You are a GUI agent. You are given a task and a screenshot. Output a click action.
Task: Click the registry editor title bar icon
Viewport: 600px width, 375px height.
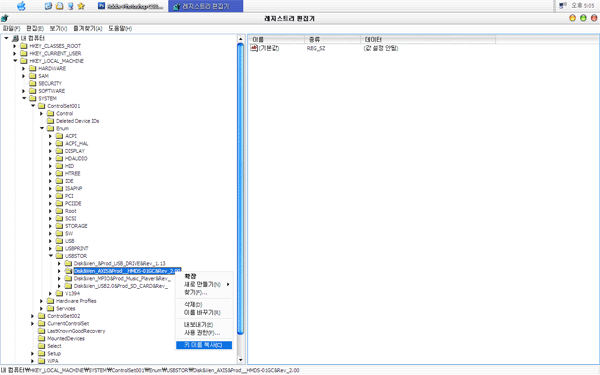tap(5, 18)
